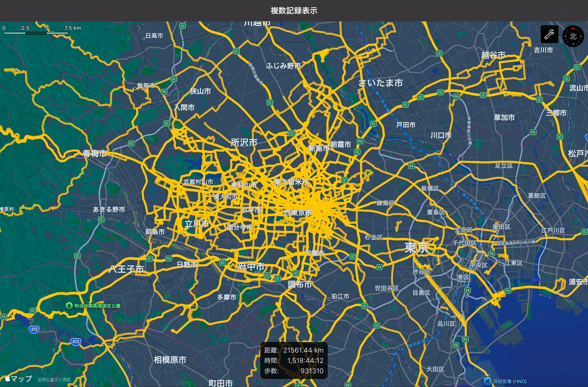
Task: Open the 法律に基づく情報 legal link
Action: pos(54,379)
